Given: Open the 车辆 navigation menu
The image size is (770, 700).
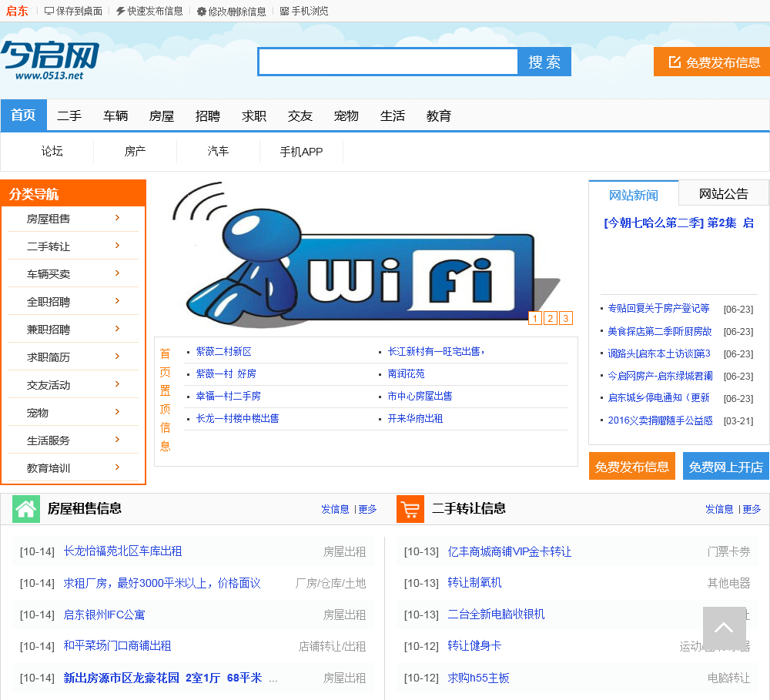Looking at the screenshot, I should tap(115, 116).
